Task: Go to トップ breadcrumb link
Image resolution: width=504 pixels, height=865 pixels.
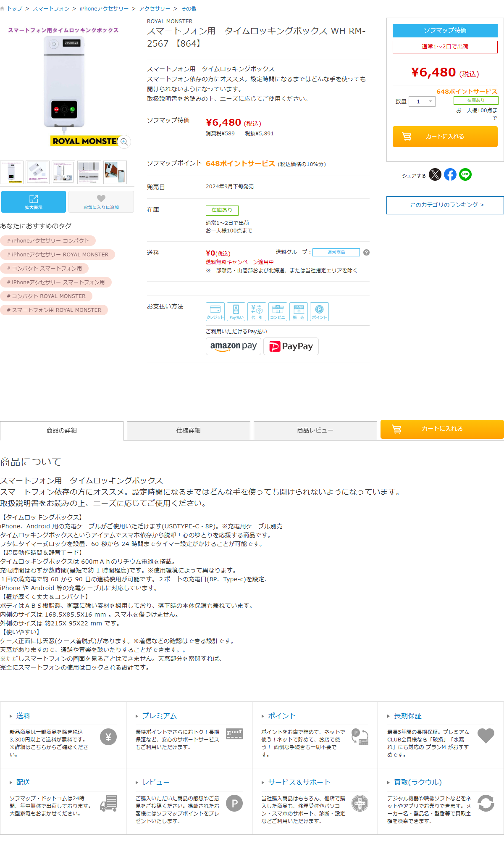Action: tap(15, 8)
